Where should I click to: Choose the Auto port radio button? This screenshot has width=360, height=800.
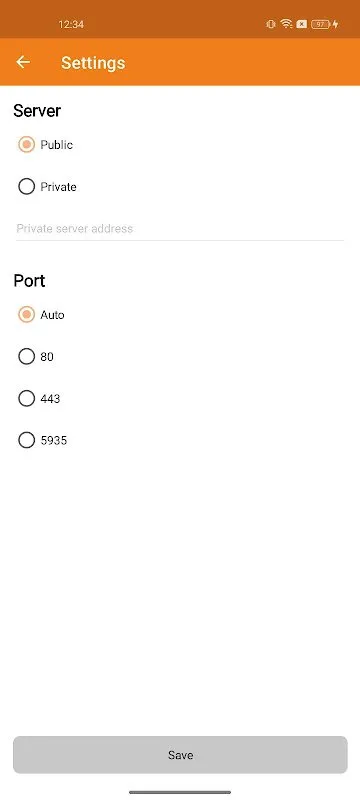[x=27, y=314]
